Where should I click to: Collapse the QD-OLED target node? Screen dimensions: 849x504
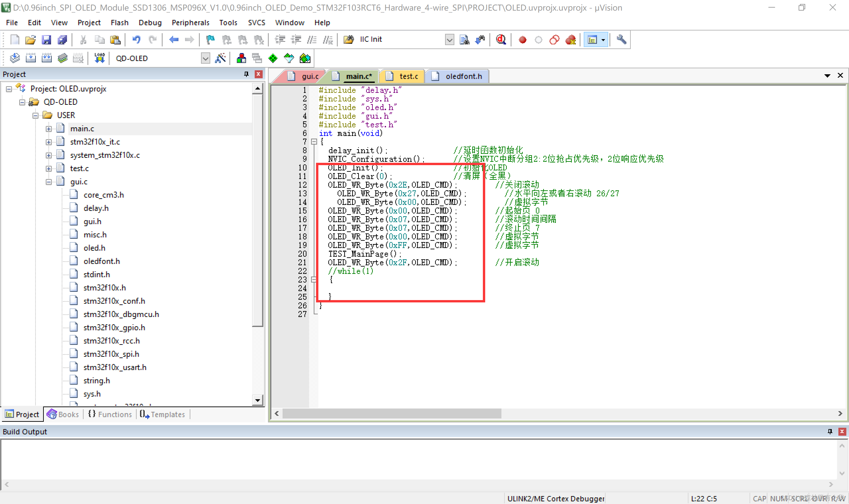pyautogui.click(x=23, y=102)
